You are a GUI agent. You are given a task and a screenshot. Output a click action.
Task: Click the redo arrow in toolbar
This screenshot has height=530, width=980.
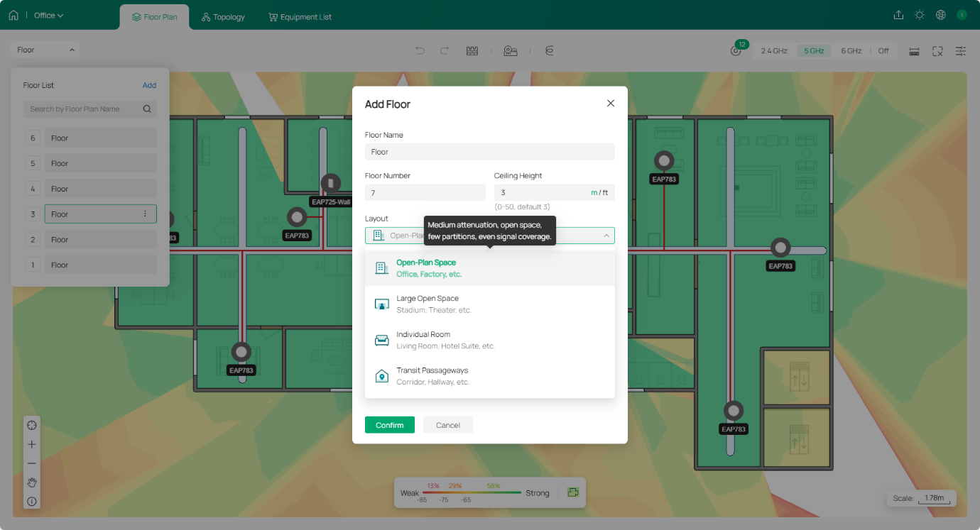click(445, 50)
